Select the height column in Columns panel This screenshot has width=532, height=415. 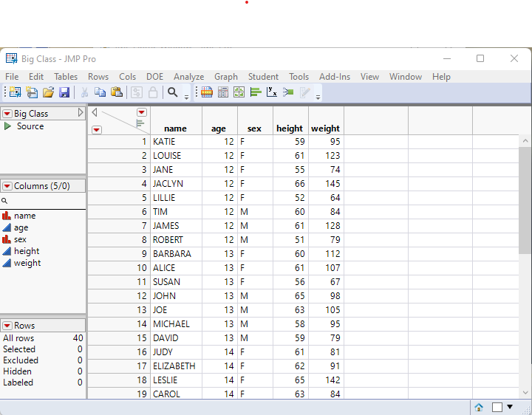(x=27, y=251)
